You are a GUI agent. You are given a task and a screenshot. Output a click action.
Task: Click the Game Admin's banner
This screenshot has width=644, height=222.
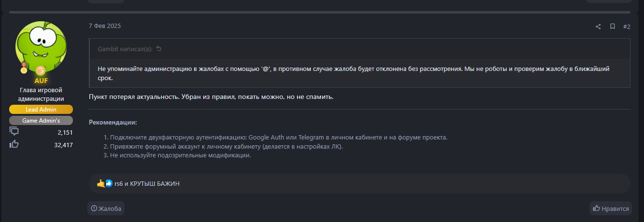pyautogui.click(x=41, y=121)
